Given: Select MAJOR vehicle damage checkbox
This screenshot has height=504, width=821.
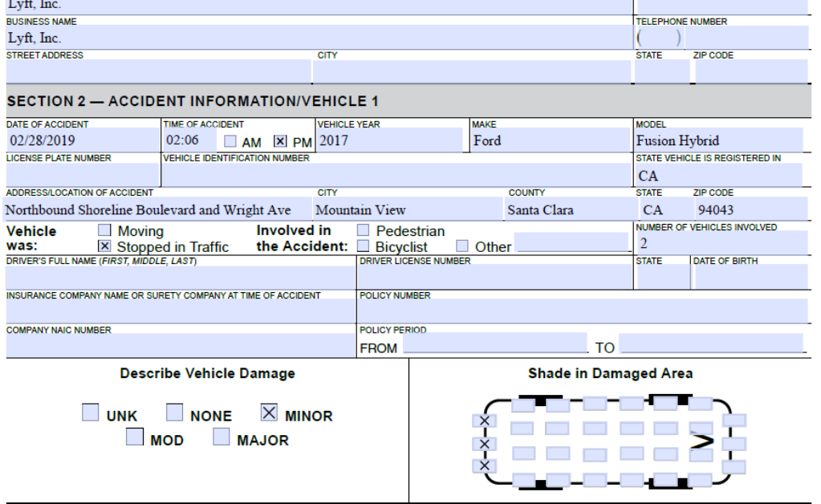Looking at the screenshot, I should (222, 438).
